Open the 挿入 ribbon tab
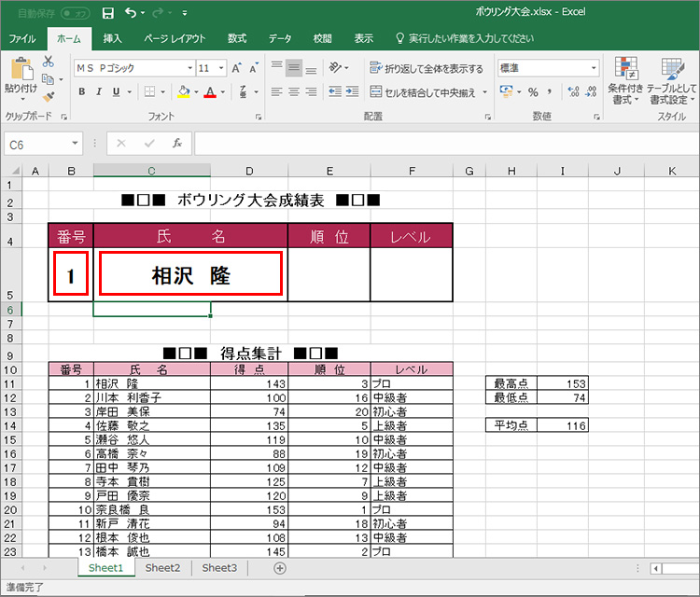Image resolution: width=700 pixels, height=597 pixels. 112,38
